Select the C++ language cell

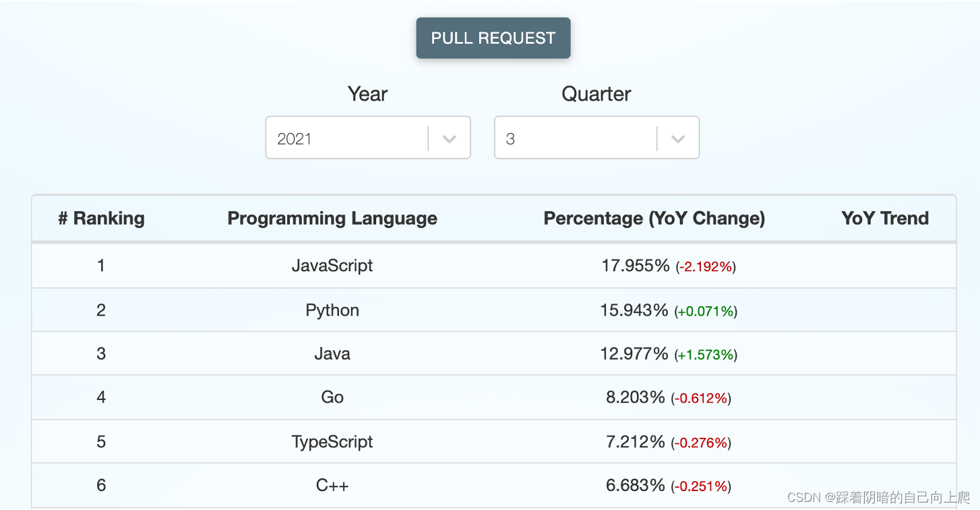(x=332, y=485)
